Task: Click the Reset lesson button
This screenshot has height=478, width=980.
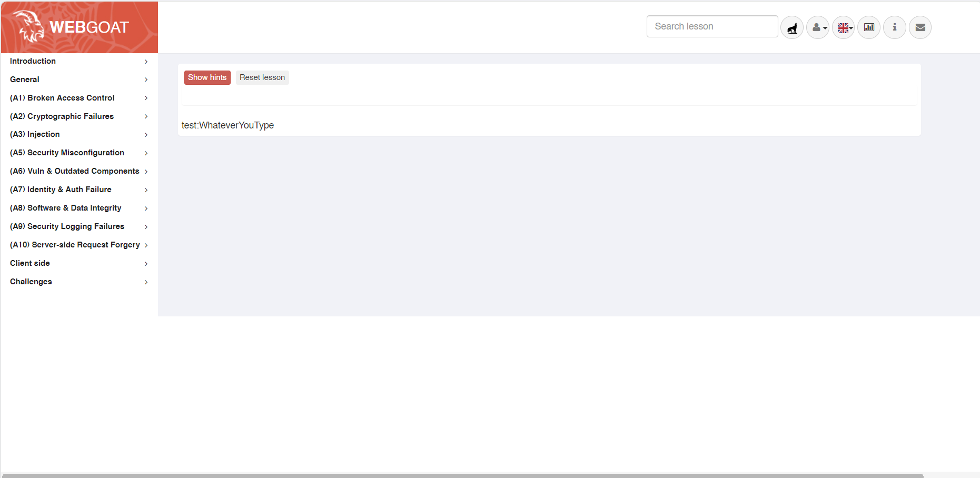Action: pos(262,77)
